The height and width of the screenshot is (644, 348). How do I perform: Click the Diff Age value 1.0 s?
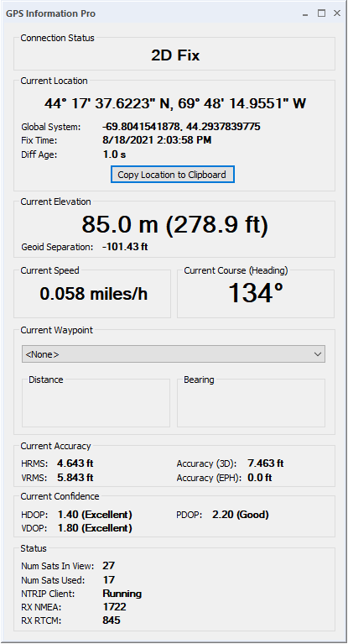114,154
